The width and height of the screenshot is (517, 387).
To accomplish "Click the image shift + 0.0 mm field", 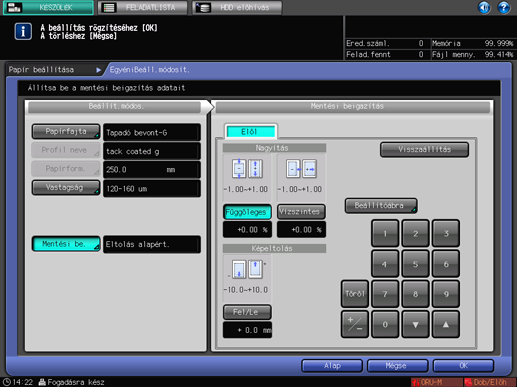I will click(247, 330).
